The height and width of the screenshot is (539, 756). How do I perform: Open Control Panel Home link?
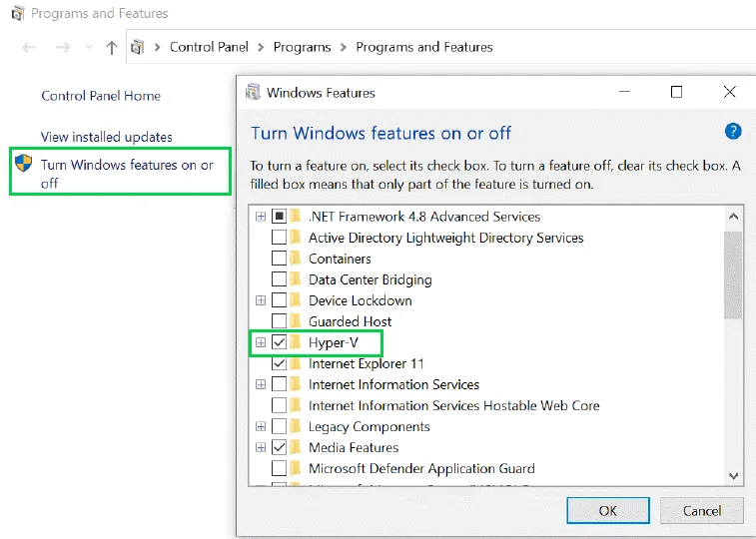tap(101, 96)
